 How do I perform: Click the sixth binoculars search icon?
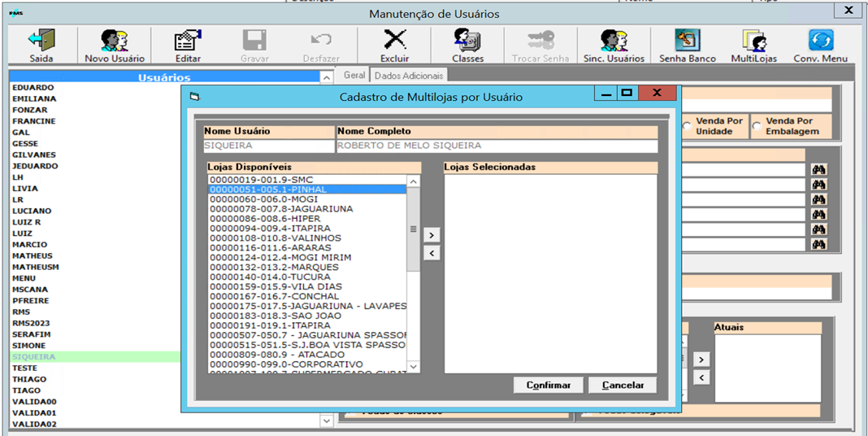tap(818, 244)
